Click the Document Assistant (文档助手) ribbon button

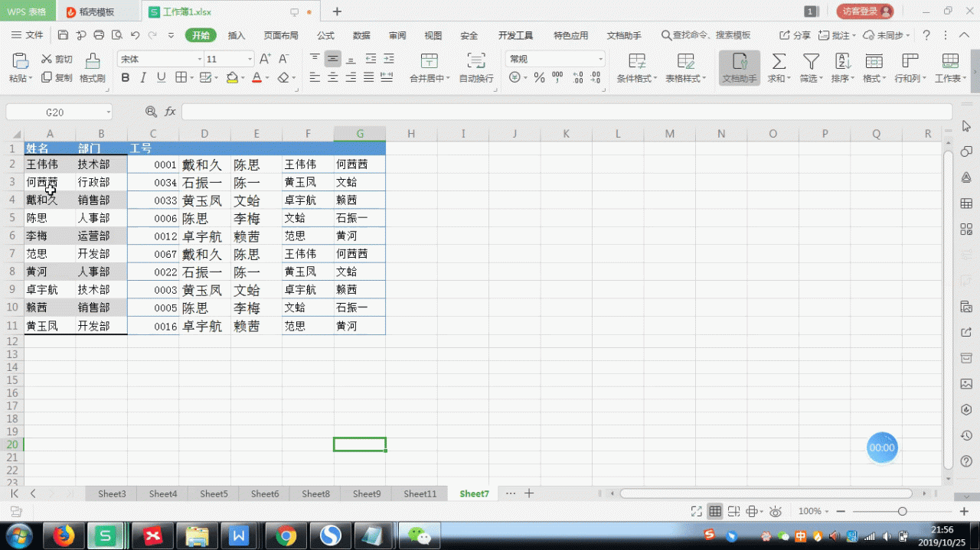point(740,68)
